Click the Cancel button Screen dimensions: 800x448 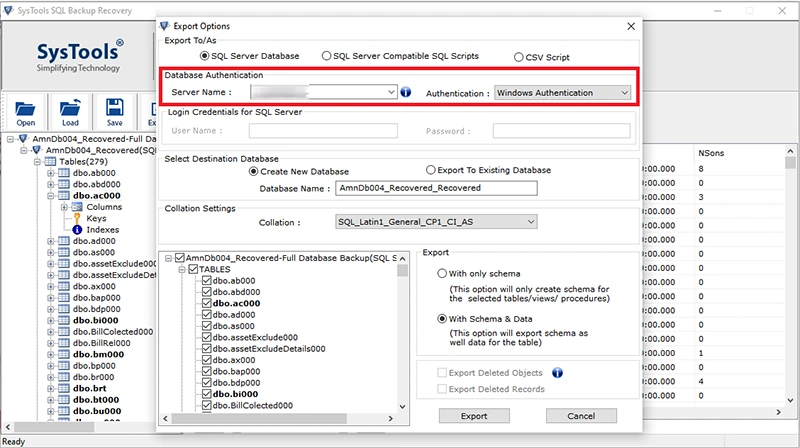tap(581, 416)
